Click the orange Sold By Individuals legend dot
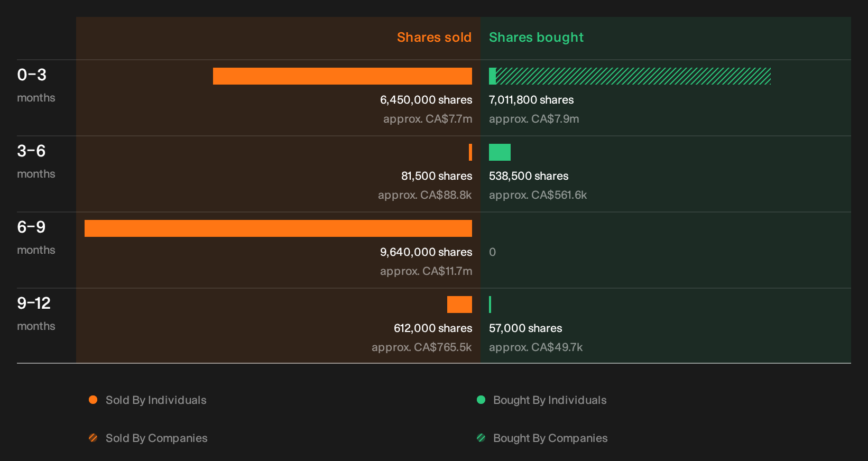 pos(93,400)
